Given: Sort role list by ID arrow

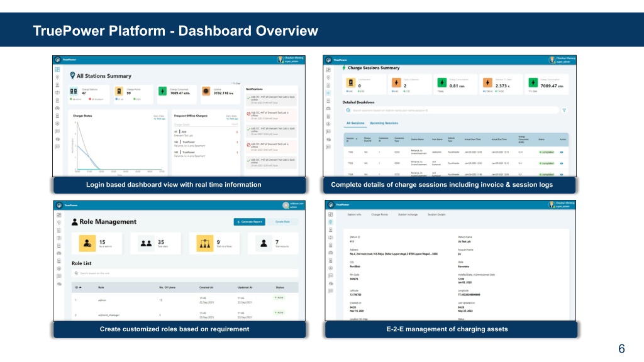Looking at the screenshot, I should (x=80, y=287).
